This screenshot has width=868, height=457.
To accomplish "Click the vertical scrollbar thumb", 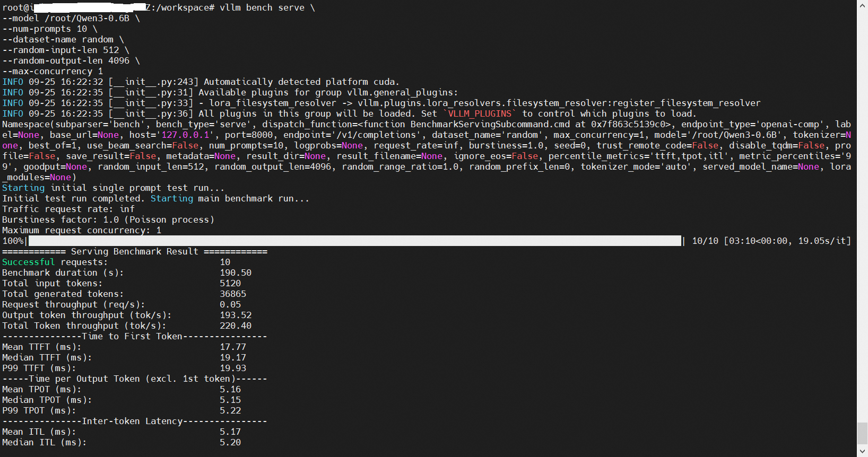I will [862, 433].
